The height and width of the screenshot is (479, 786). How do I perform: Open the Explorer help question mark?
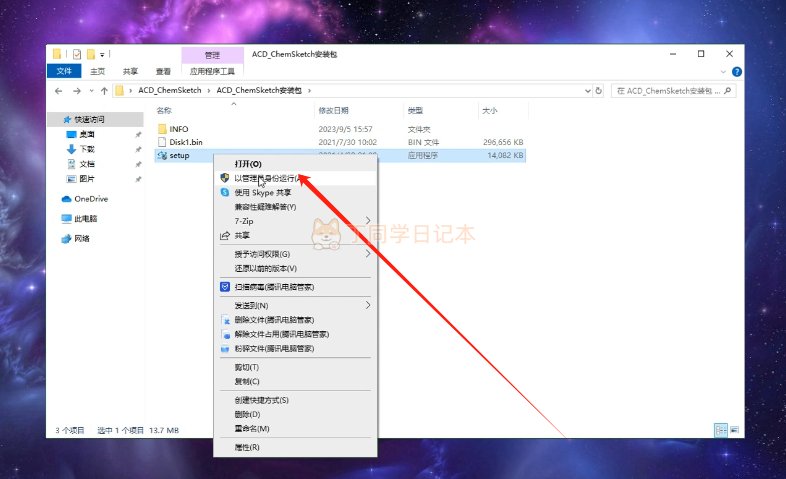click(736, 72)
